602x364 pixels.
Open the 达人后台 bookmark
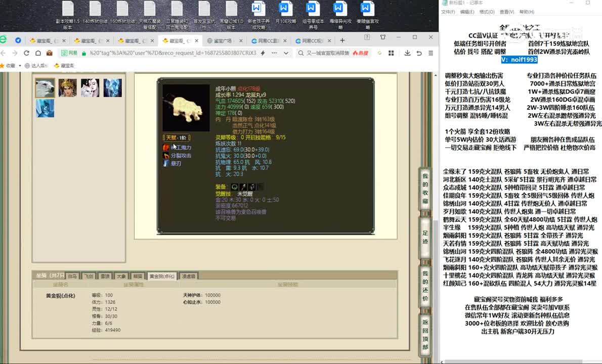[36, 66]
